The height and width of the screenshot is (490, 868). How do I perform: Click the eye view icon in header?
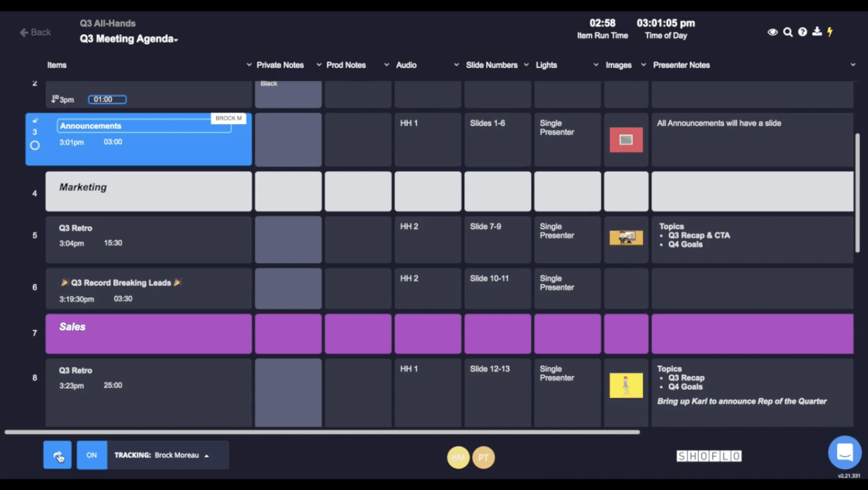[772, 32]
